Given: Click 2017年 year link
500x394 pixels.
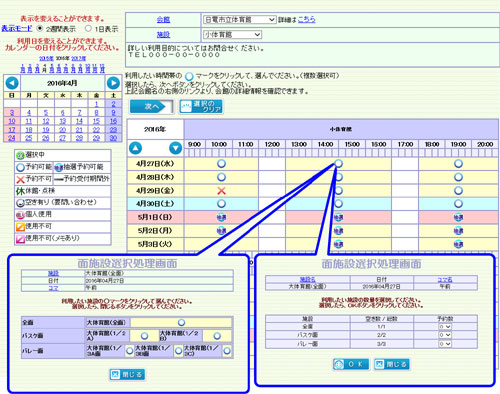Looking at the screenshot, I should [x=79, y=58].
